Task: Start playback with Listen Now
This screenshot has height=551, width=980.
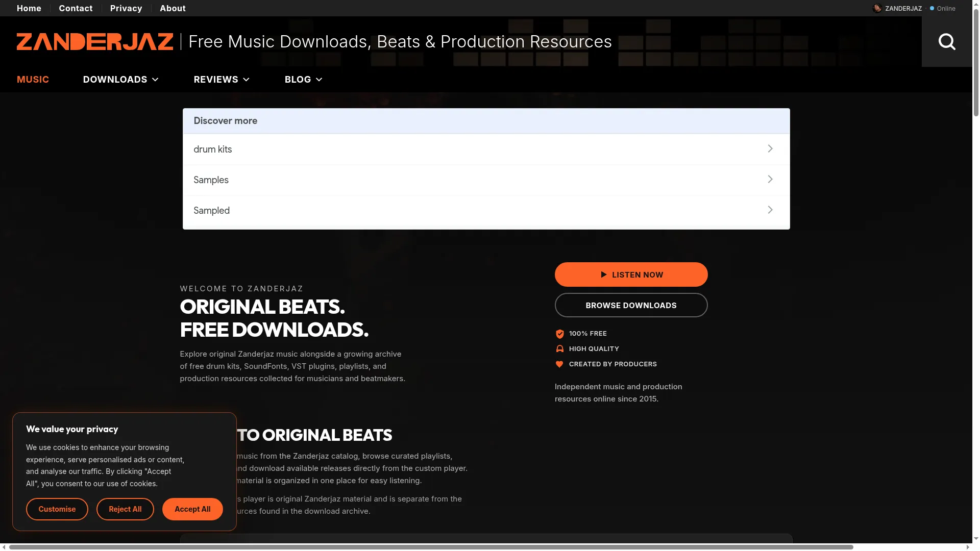Action: pyautogui.click(x=631, y=274)
